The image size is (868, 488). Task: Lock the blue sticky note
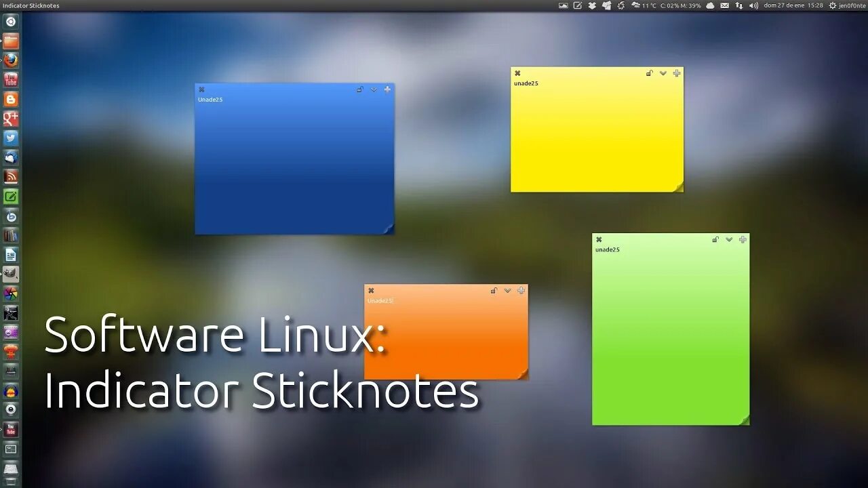(360, 89)
